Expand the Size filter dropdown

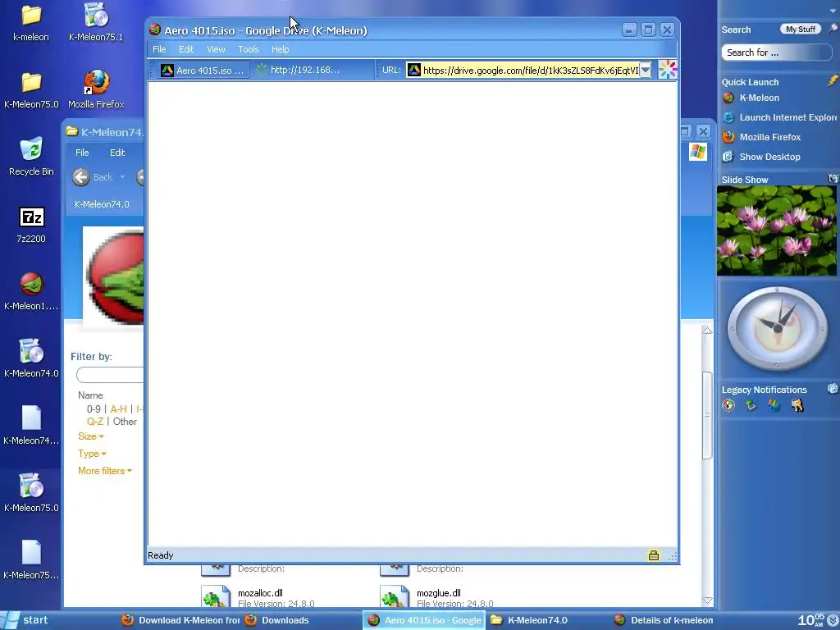(91, 436)
